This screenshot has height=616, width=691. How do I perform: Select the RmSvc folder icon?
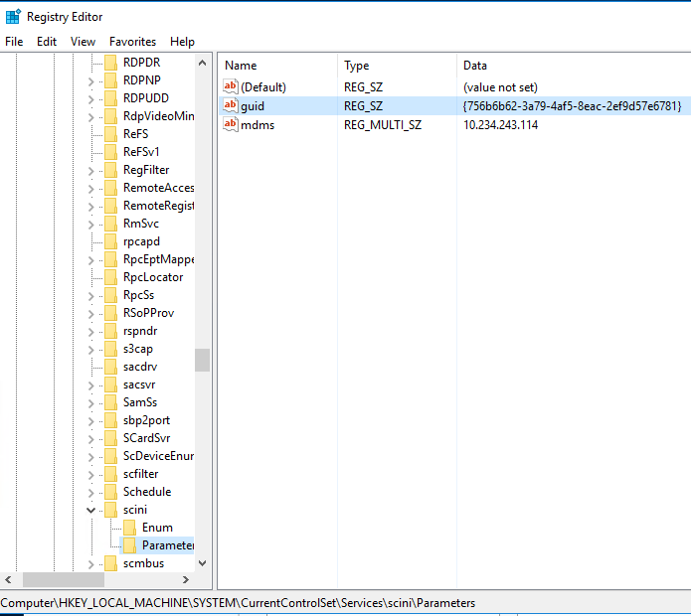tap(111, 224)
